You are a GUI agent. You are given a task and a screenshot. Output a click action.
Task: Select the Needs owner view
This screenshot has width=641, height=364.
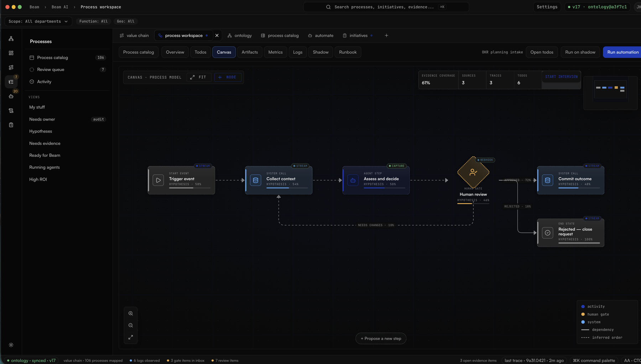[67, 119]
